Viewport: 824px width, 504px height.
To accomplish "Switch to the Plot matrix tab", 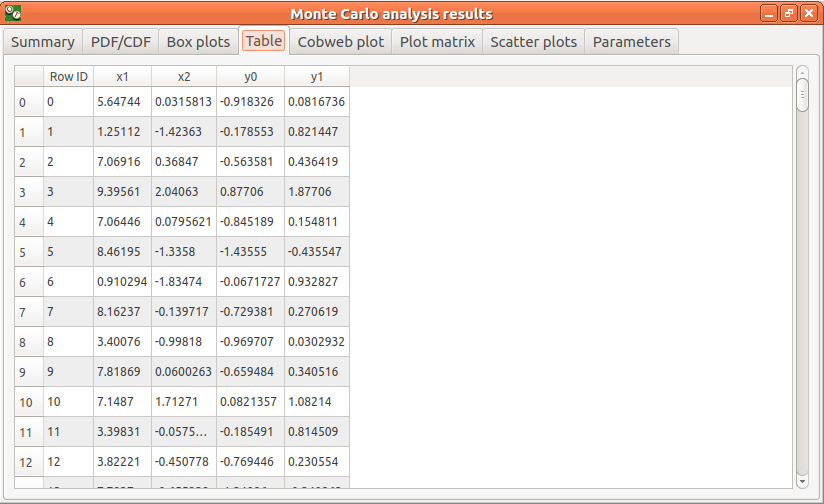I will tap(436, 42).
